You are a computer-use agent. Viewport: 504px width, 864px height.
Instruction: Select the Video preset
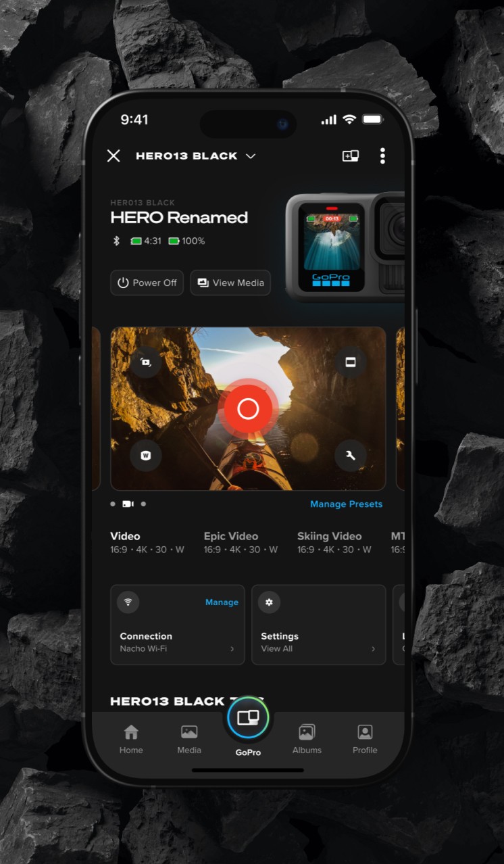(x=147, y=542)
